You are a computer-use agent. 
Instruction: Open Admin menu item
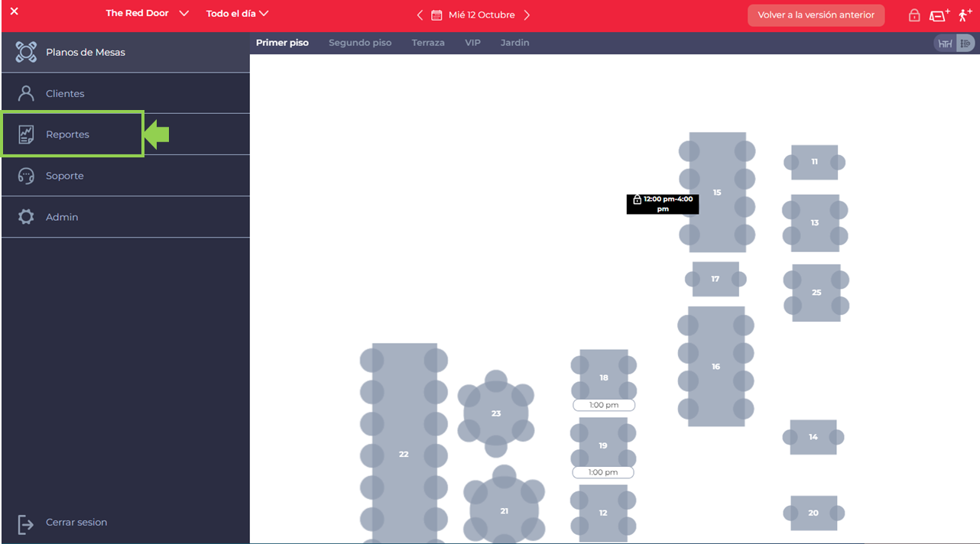tap(125, 217)
